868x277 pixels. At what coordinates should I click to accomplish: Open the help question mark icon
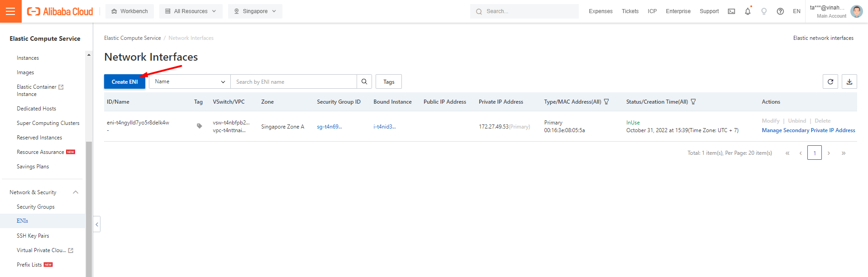(x=780, y=11)
